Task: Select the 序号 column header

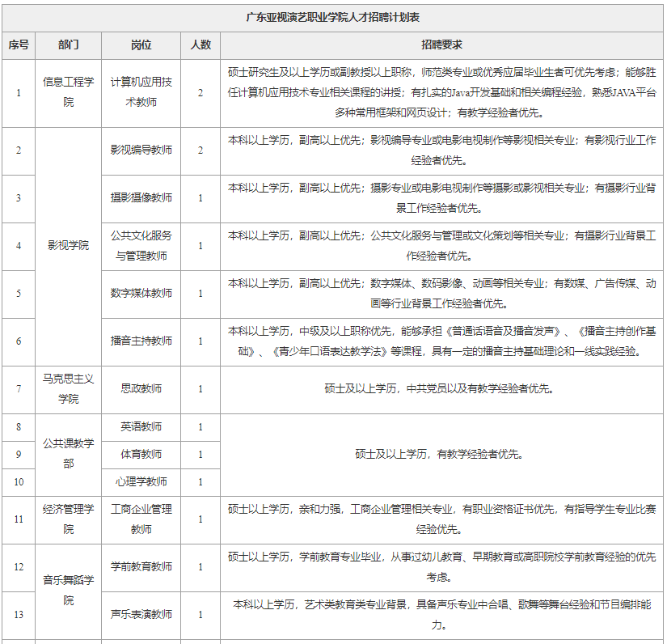Action: 19,45
